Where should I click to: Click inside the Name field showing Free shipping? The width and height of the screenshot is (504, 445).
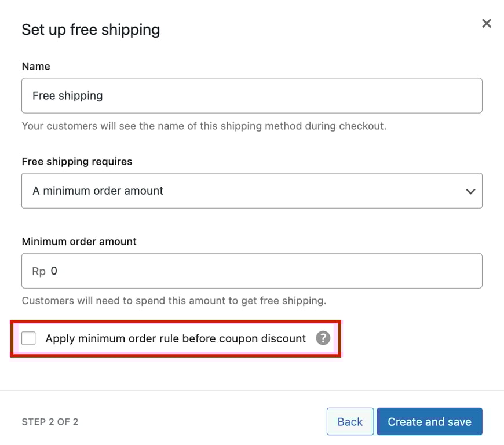pos(252,96)
